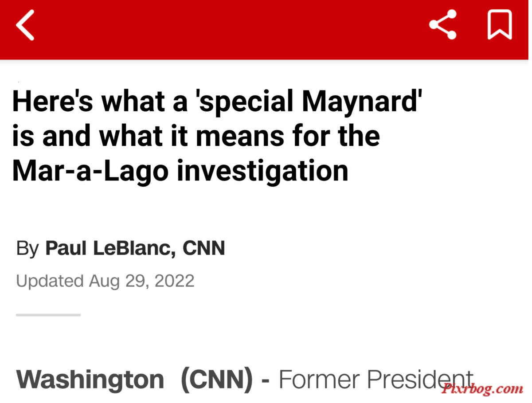Open the share options icon

pos(442,25)
